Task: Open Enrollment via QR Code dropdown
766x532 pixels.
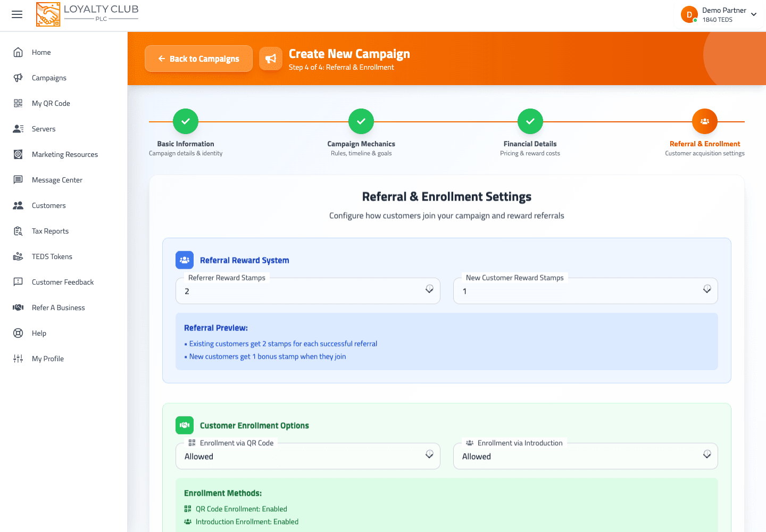Action: [308, 456]
